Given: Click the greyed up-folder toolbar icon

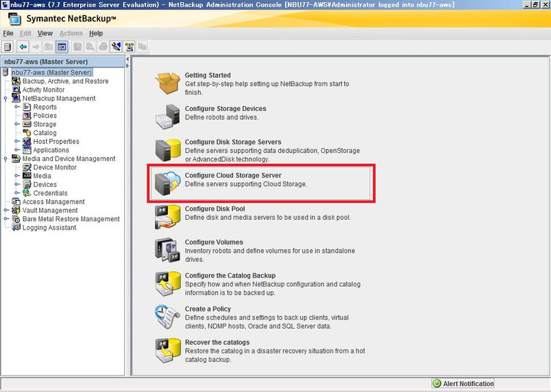Looking at the screenshot, I should click(x=48, y=47).
